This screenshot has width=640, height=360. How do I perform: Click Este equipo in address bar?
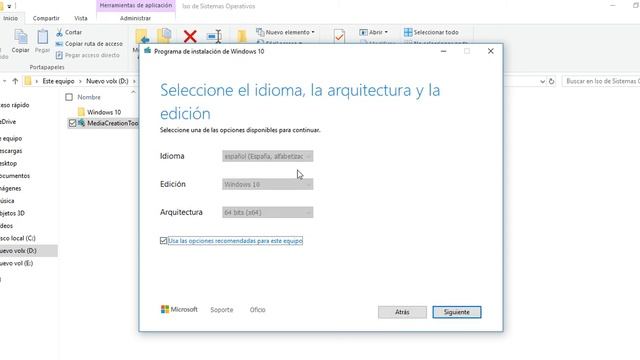58,81
